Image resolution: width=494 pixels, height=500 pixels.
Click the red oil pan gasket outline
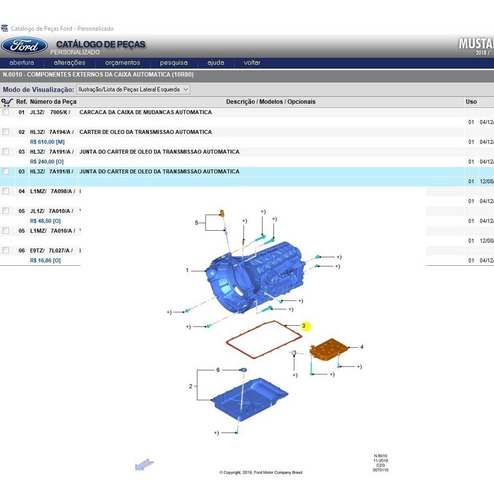[264, 339]
